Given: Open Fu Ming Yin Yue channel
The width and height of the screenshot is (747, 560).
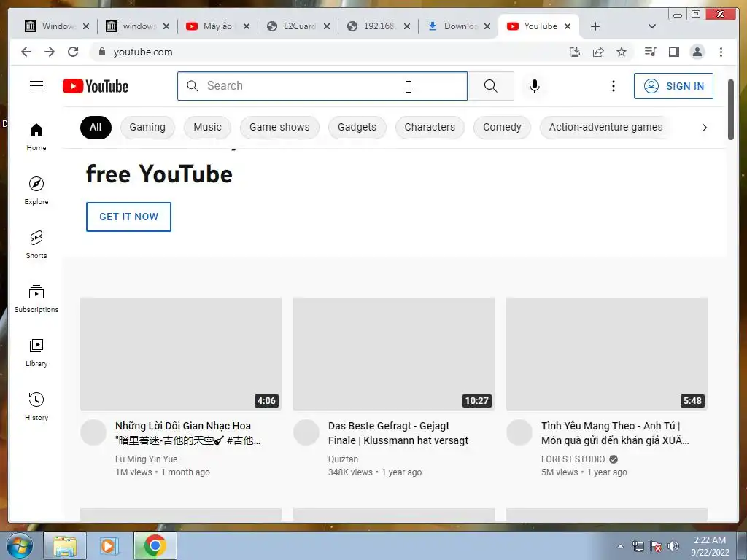Looking at the screenshot, I should (146, 459).
